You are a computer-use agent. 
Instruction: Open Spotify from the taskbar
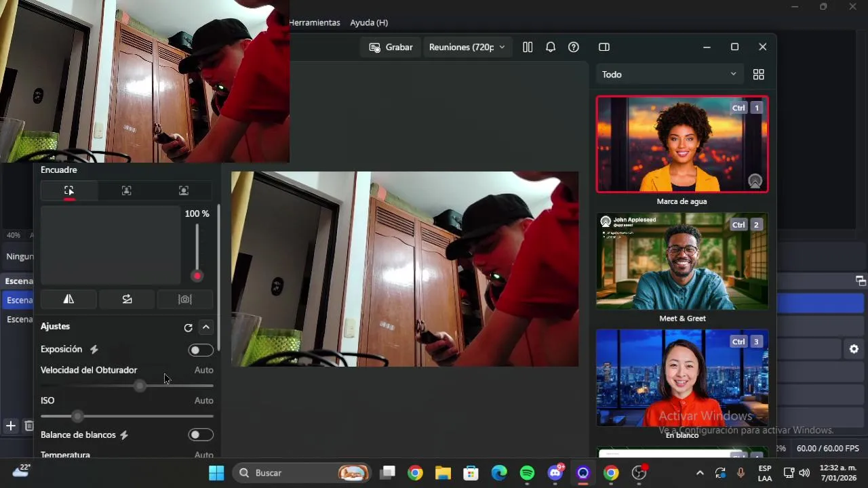point(527,473)
